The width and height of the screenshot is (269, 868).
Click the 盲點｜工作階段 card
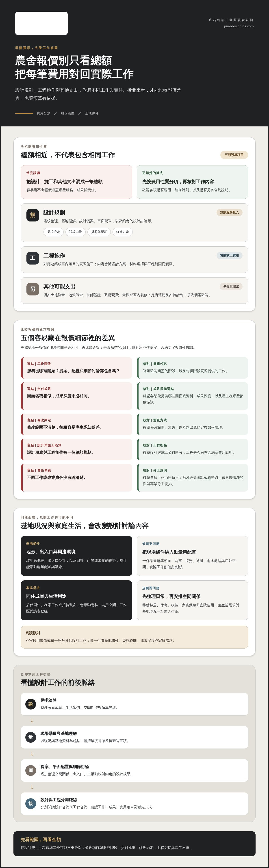click(x=76, y=368)
